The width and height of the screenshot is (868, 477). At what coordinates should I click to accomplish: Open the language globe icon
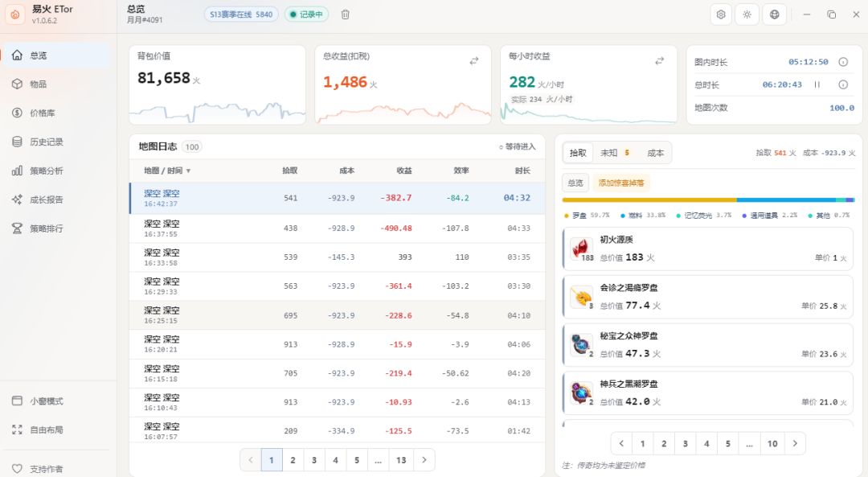[775, 14]
